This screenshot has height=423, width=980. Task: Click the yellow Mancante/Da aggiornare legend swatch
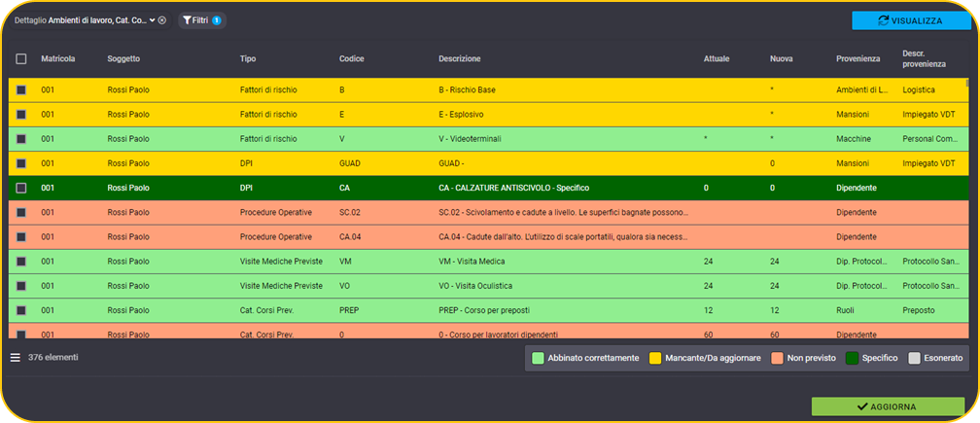[655, 358]
